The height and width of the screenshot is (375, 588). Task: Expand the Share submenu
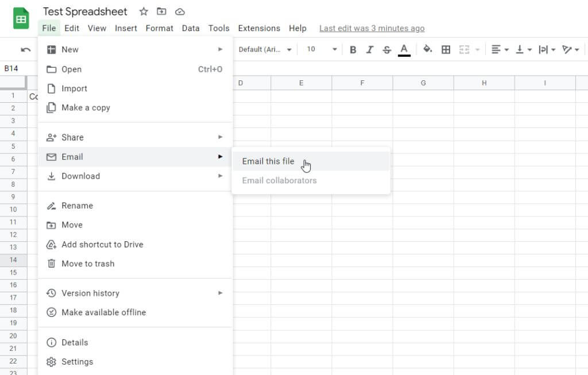click(135, 137)
